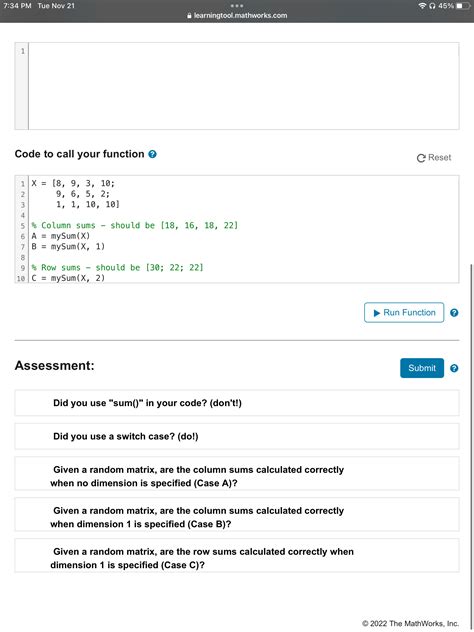
Task: Expand the Case B column sums assessment
Action: pyautogui.click(x=237, y=515)
